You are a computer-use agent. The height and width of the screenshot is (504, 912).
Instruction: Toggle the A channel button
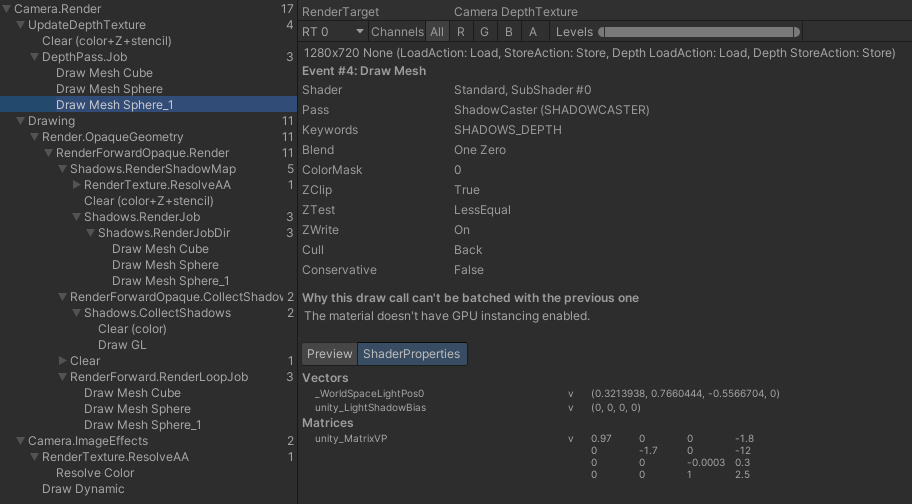(533, 32)
